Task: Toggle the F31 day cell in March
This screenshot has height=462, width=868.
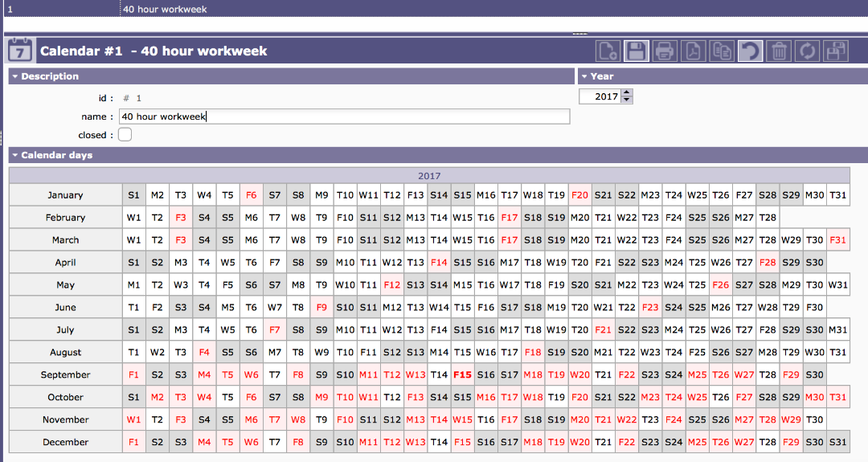Action: coord(837,239)
